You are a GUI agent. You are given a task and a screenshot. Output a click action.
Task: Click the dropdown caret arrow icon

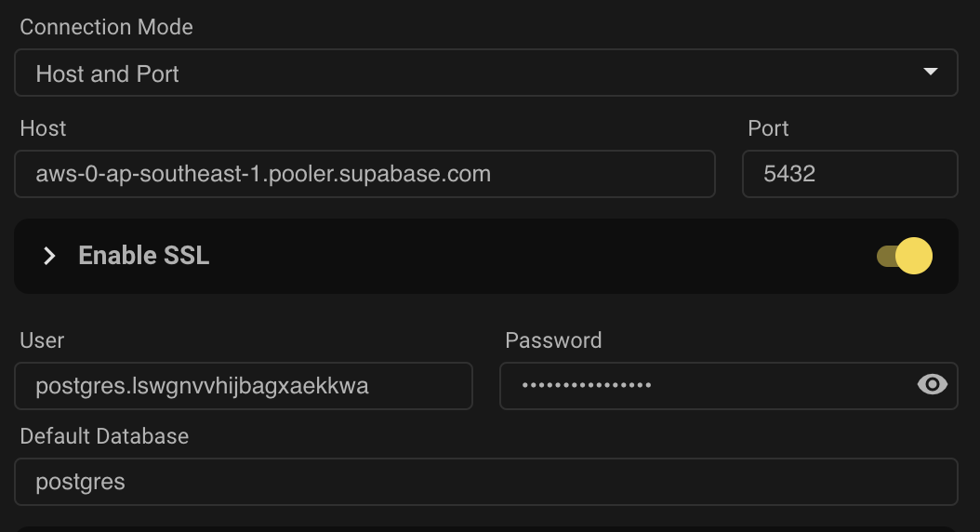pos(930,73)
